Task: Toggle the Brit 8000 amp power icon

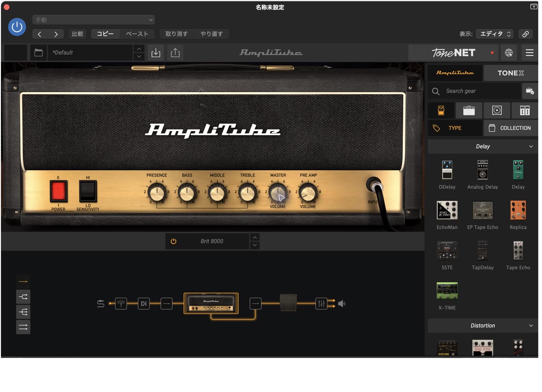Action: pos(173,242)
